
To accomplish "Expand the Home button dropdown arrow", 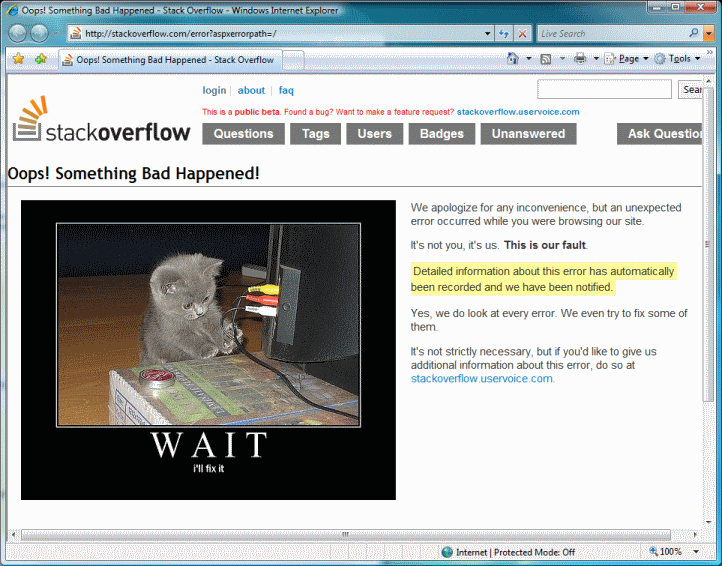I will coord(529,59).
